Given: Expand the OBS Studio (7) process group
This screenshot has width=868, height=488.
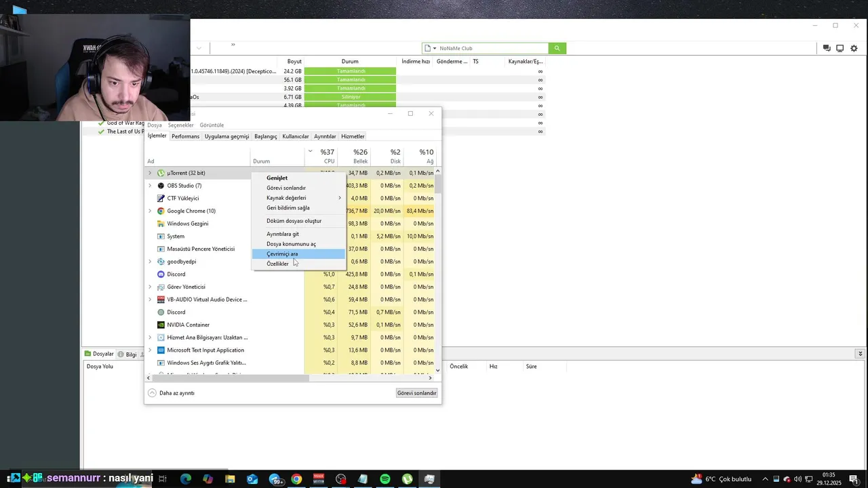Looking at the screenshot, I should coord(150,186).
